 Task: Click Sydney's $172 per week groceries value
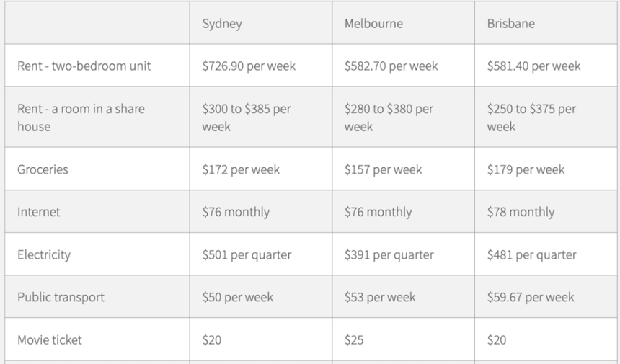click(241, 169)
